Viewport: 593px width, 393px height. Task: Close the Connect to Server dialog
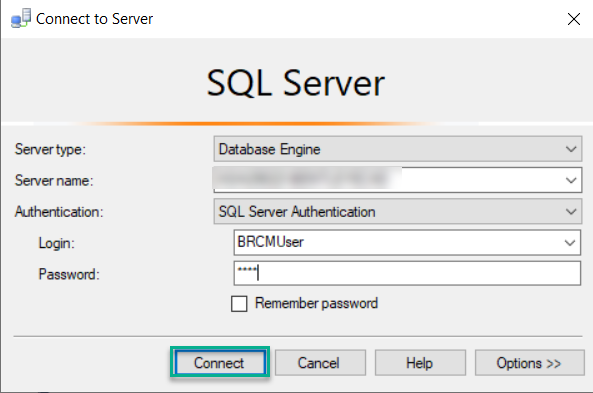574,19
